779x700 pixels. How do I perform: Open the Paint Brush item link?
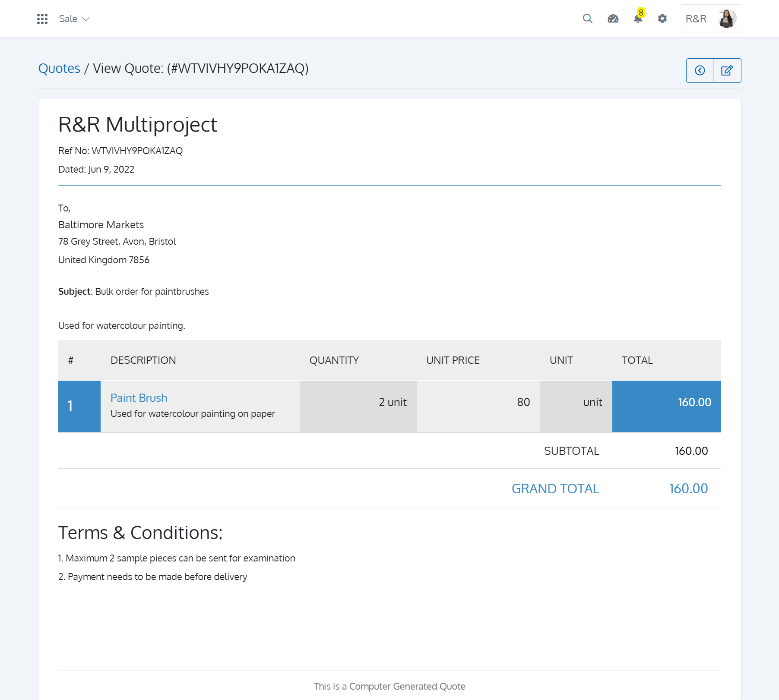click(x=139, y=398)
